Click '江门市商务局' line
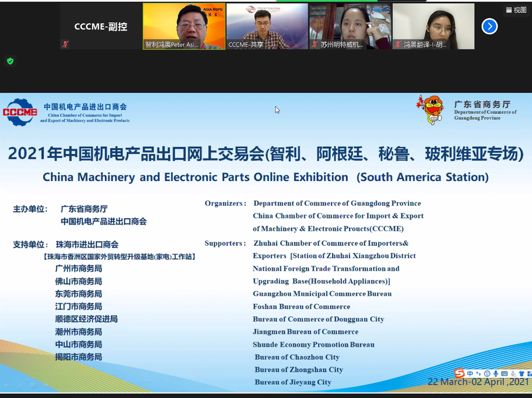The image size is (532, 398). [78, 307]
